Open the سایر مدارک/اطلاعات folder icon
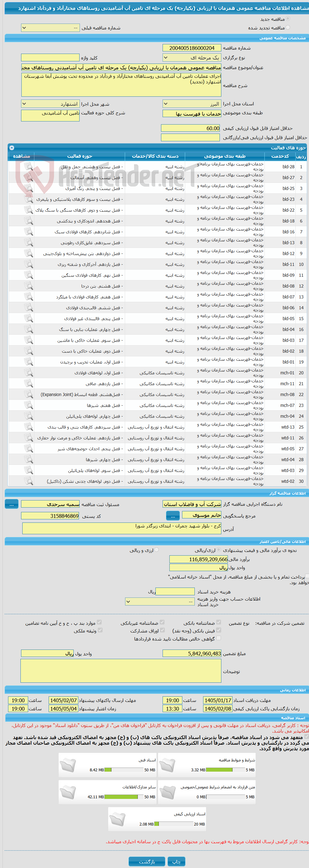The height and width of the screenshot is (868, 309). pyautogui.click(x=68, y=792)
